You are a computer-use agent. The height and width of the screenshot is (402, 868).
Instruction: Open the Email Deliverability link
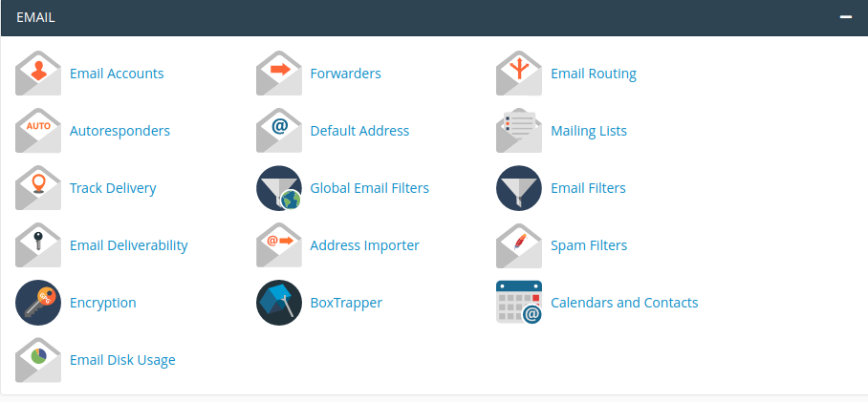tap(128, 245)
